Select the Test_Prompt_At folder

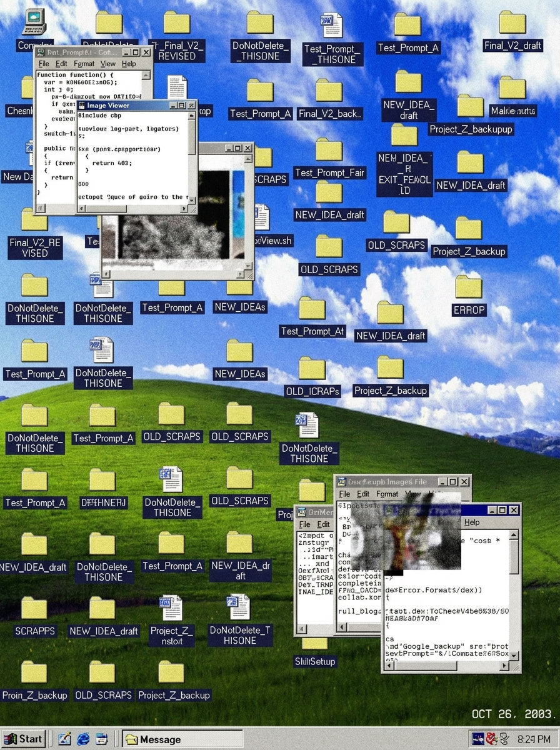(312, 308)
